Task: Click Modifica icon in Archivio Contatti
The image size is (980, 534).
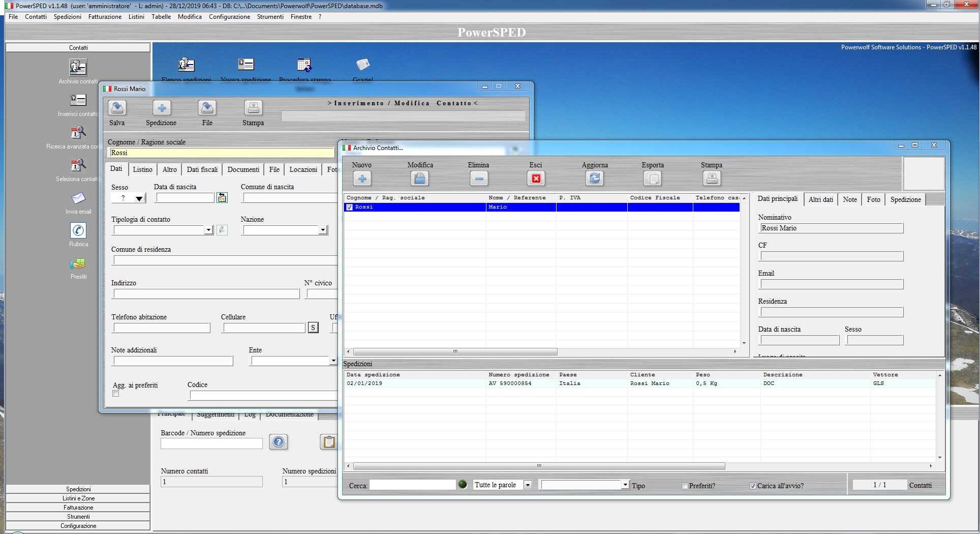Action: [x=420, y=179]
